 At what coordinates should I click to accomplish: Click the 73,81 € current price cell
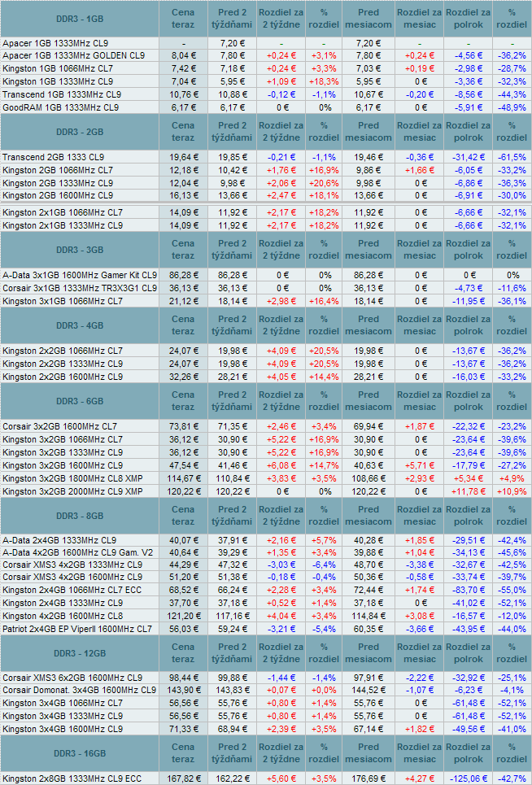coord(184,426)
